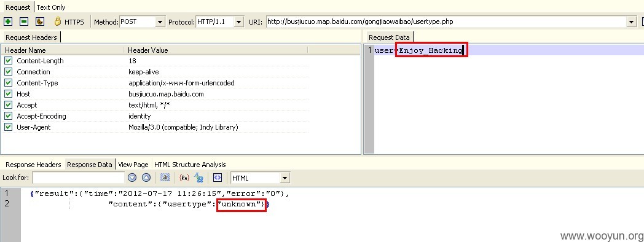This screenshot has width=644, height=242.
Task: Select the value 'application/x-www-form-urlencoded'
Action: pyautogui.click(x=181, y=83)
